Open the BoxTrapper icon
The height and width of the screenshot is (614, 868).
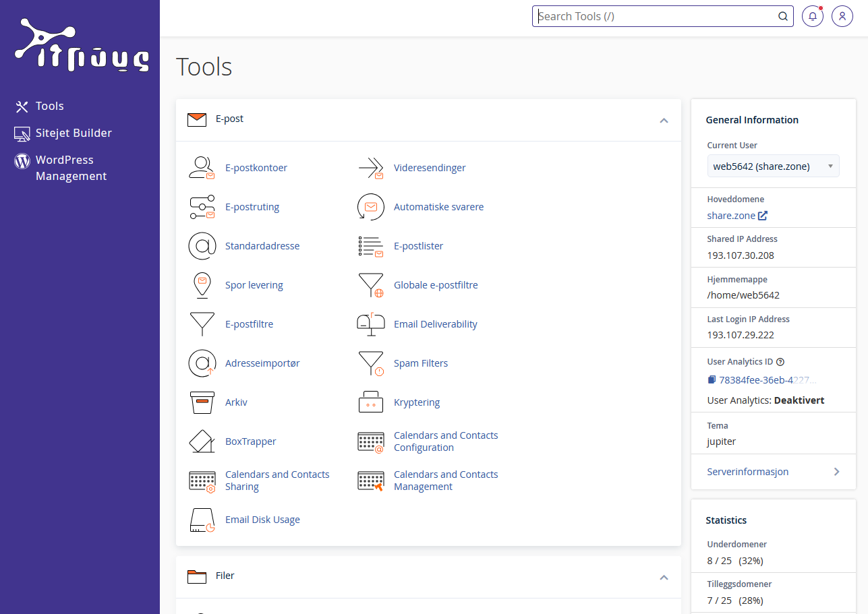(202, 441)
